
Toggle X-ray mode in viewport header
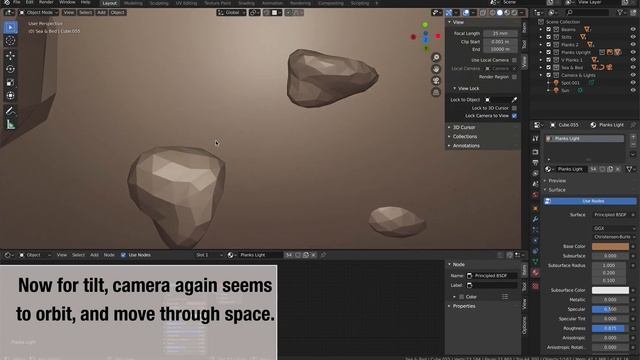pyautogui.click(x=482, y=13)
